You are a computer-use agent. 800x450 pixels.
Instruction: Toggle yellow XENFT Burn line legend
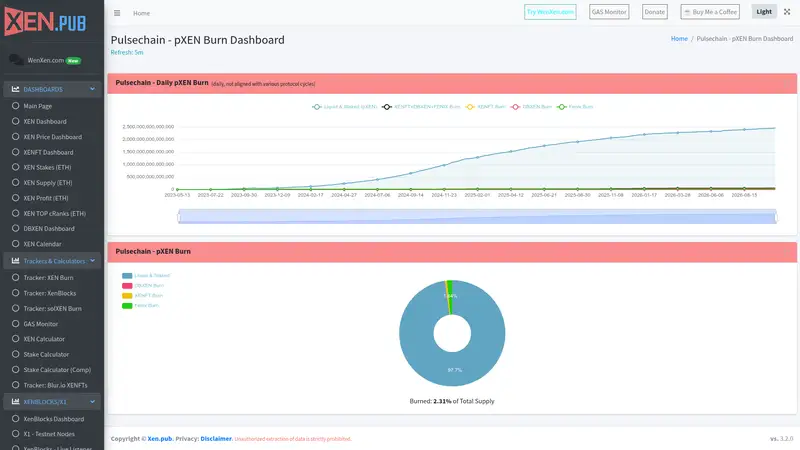click(x=485, y=107)
